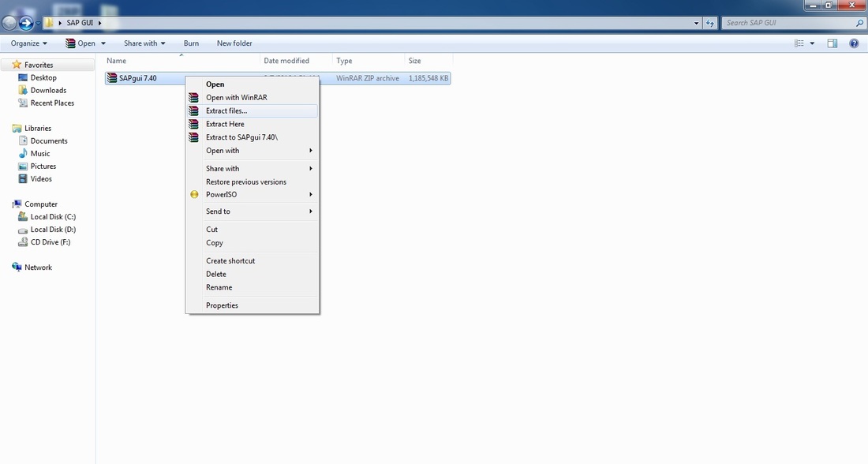Open the address bar history dropdown
The width and height of the screenshot is (868, 464).
pos(696,23)
